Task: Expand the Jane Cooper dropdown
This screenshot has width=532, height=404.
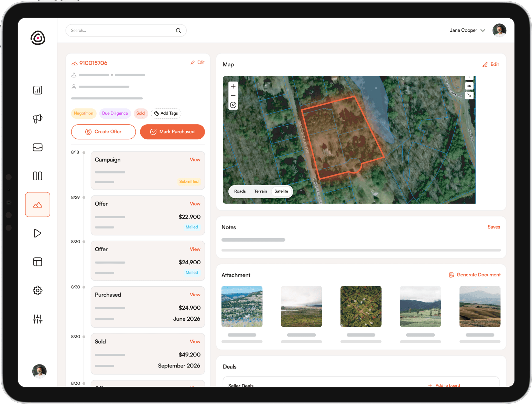Action: 483,30
